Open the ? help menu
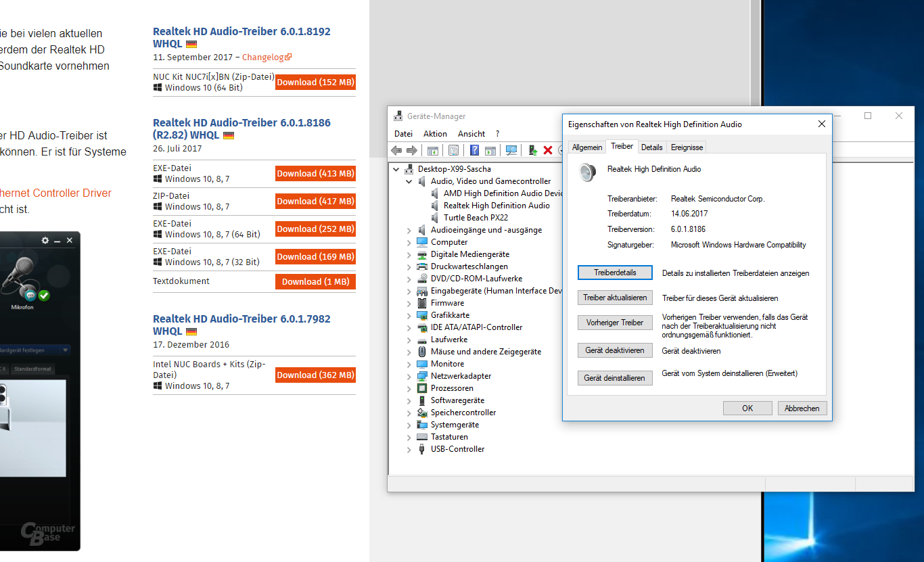The width and height of the screenshot is (924, 562). [498, 134]
